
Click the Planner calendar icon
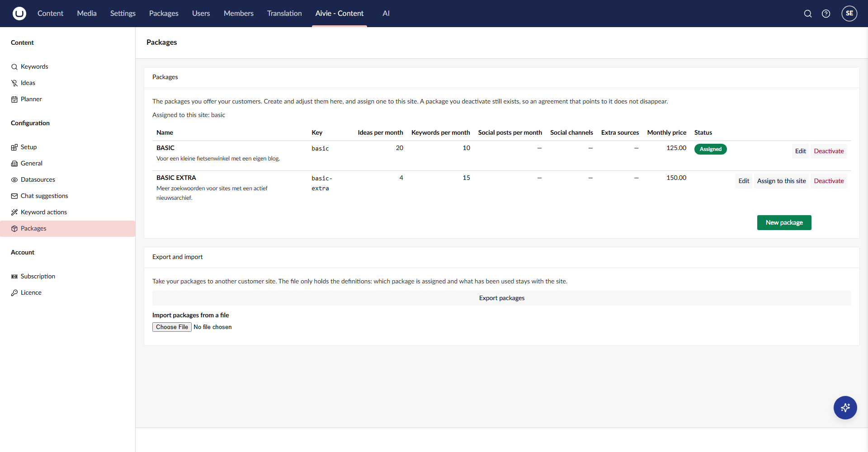pyautogui.click(x=14, y=99)
